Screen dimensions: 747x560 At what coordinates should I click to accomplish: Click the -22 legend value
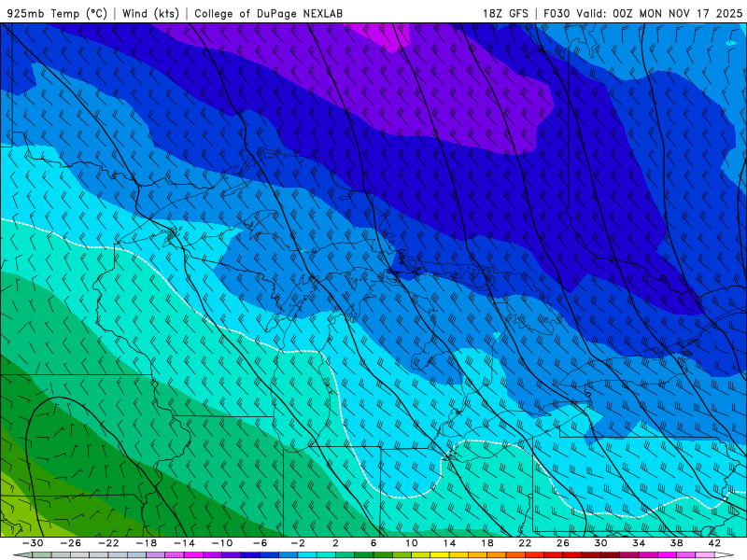click(x=108, y=543)
